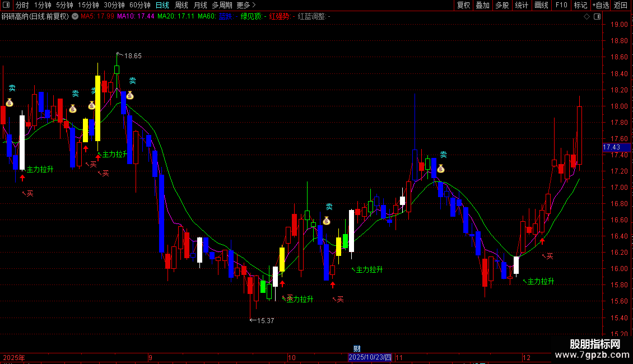This screenshot has width=633, height=364.
Task: Click the MA5: 17.99 indicator value
Action: point(97,17)
